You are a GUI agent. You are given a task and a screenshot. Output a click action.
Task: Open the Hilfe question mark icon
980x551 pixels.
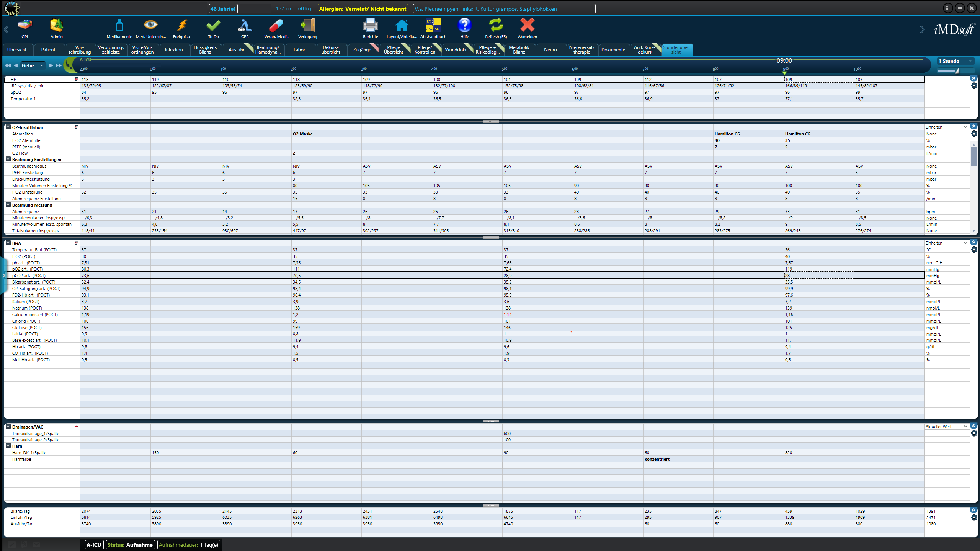coord(464,26)
